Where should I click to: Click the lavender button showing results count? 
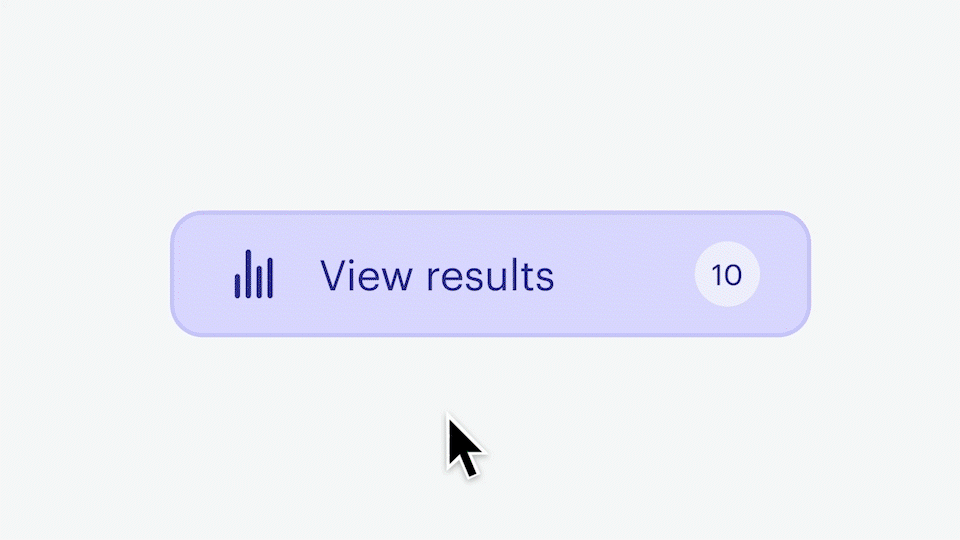490,274
